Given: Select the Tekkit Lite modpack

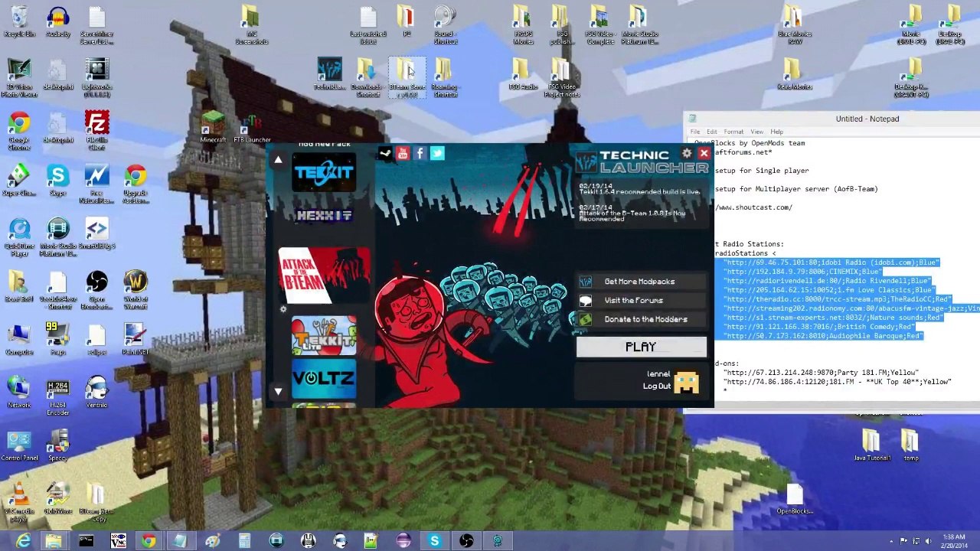Looking at the screenshot, I should point(324,335).
